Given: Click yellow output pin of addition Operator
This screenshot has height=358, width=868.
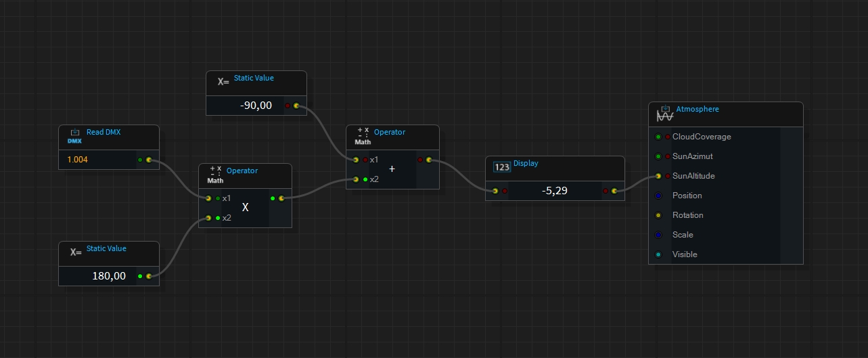Looking at the screenshot, I should click(x=429, y=160).
